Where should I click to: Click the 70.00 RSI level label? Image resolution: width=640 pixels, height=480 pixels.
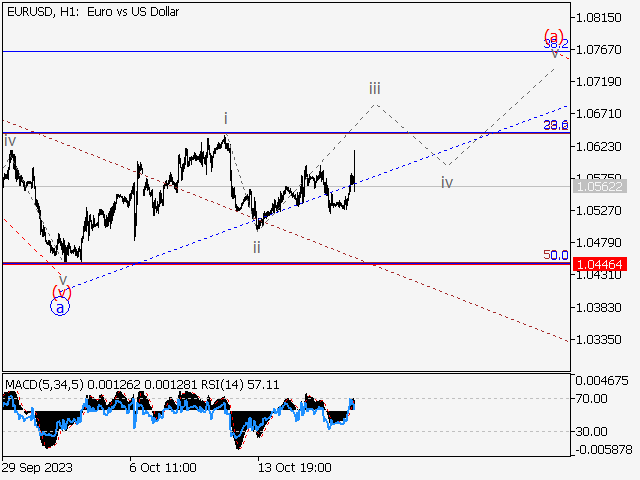click(x=591, y=398)
